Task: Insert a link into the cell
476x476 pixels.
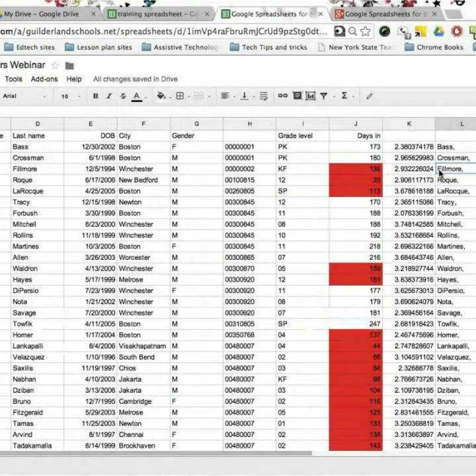Action: (282, 96)
